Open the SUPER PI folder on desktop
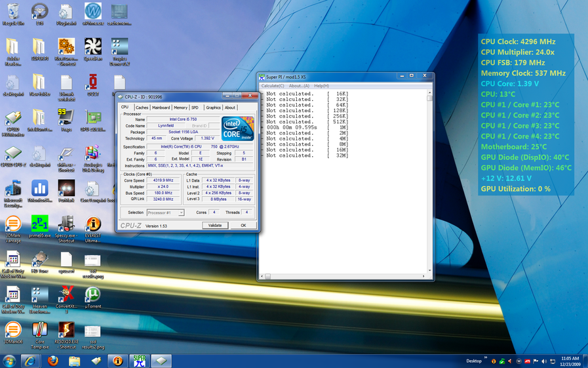Image resolution: width=588 pixels, height=368 pixels. 39,49
